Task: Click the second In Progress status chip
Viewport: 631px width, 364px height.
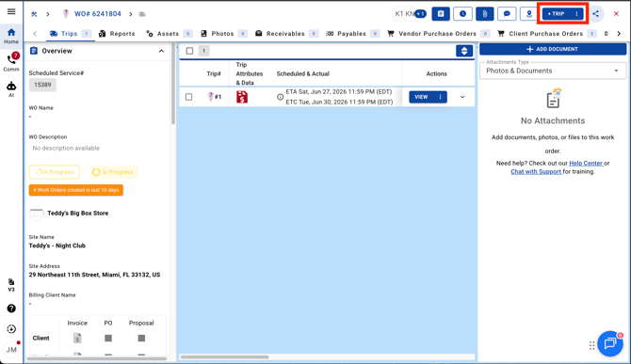Action: coord(113,172)
